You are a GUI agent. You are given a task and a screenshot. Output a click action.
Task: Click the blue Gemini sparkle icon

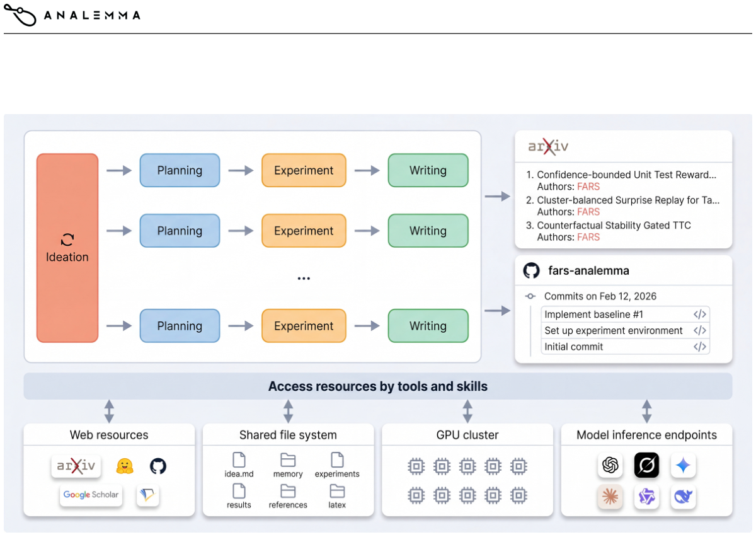[683, 465]
